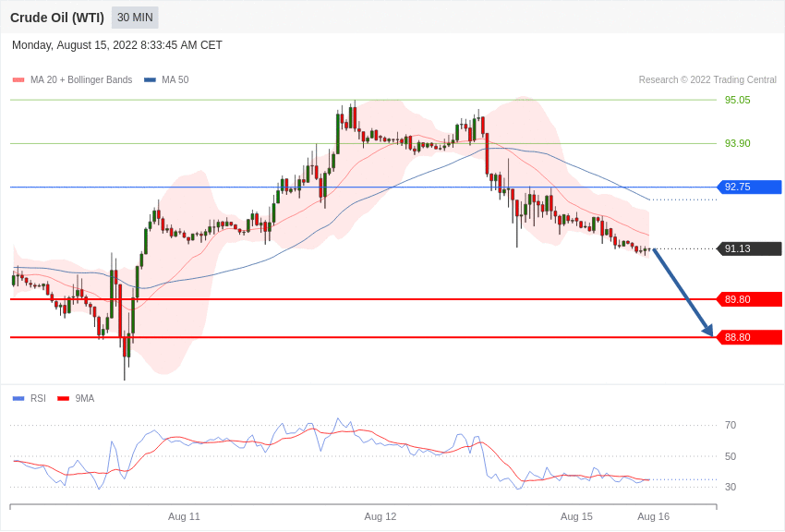The image size is (785, 532).
Task: Click the RSI 50 axis label
Action: pos(731,456)
